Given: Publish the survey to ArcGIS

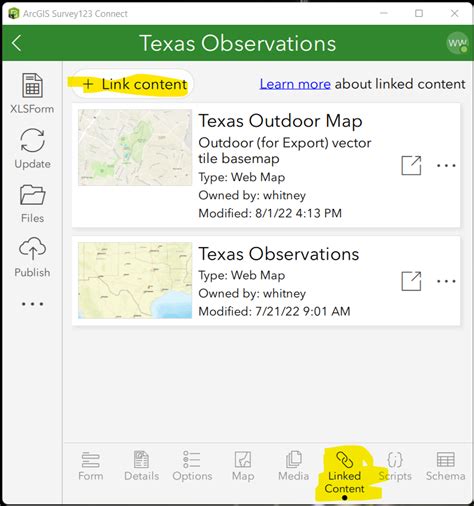Looking at the screenshot, I should click(x=32, y=257).
